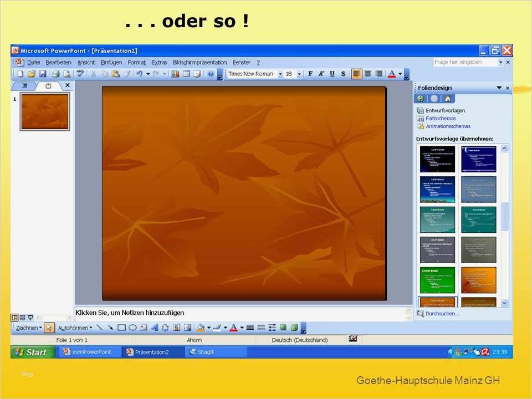Save the presentation
Screen dimensions: 532x399
coord(42,74)
